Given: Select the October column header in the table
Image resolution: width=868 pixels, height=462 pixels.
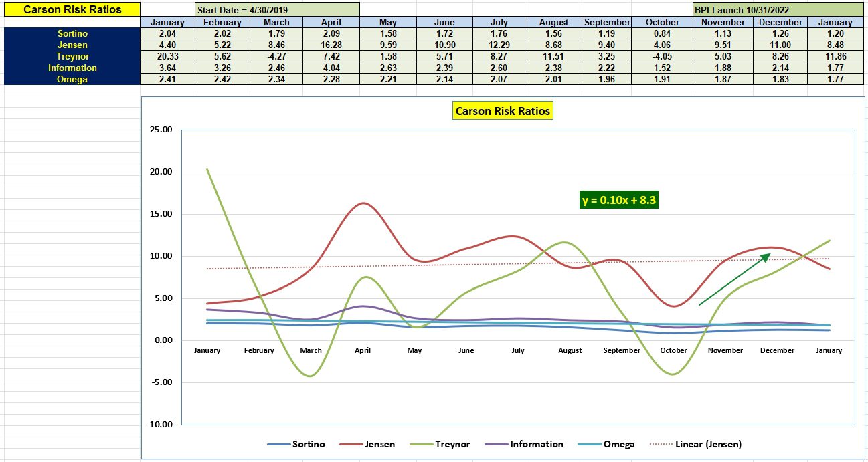Looking at the screenshot, I should pos(663,22).
